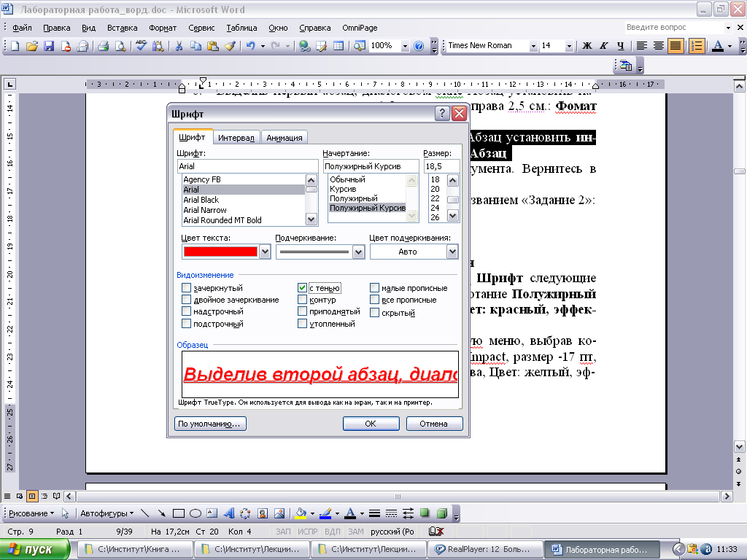747x560 pixels.
Task: Select the Oval drawing tool
Action: 196,513
